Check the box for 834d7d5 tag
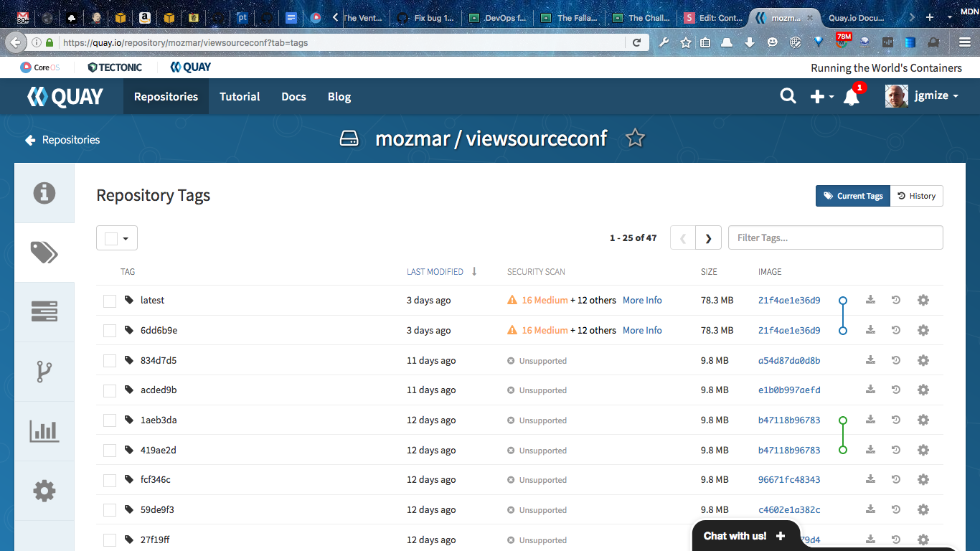The image size is (980, 551). tap(110, 361)
